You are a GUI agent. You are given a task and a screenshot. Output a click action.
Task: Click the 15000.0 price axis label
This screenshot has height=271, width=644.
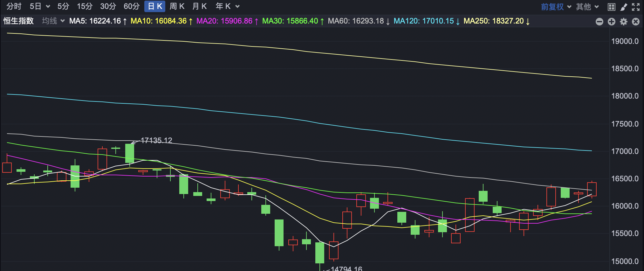point(625,261)
